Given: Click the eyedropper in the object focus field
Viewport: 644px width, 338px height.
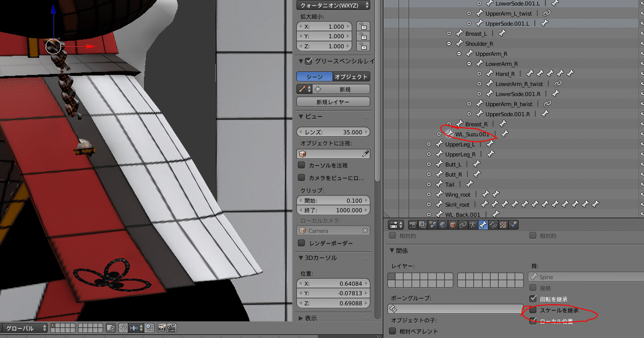Looking at the screenshot, I should pyautogui.click(x=365, y=154).
